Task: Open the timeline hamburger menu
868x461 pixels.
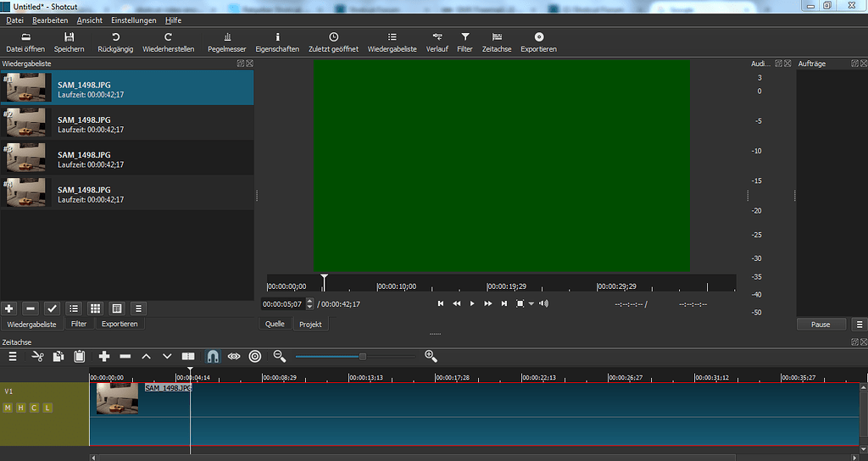Action: coord(12,357)
